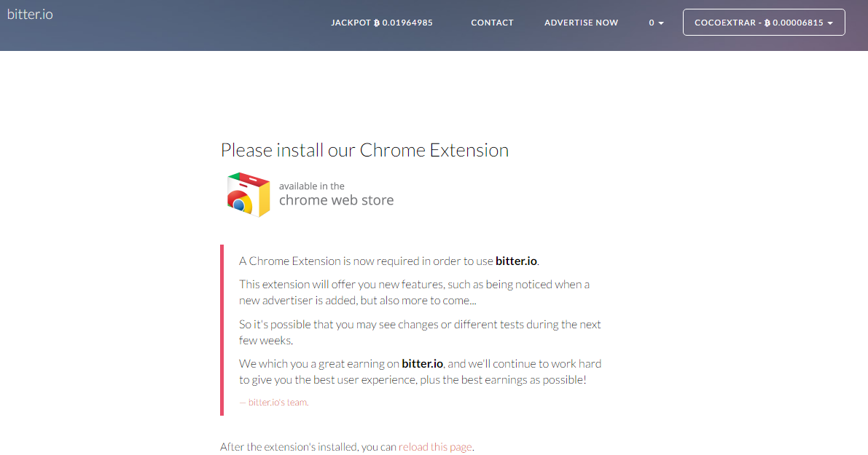Click the 'available in the' badge text
The image size is (868, 455).
coord(312,186)
